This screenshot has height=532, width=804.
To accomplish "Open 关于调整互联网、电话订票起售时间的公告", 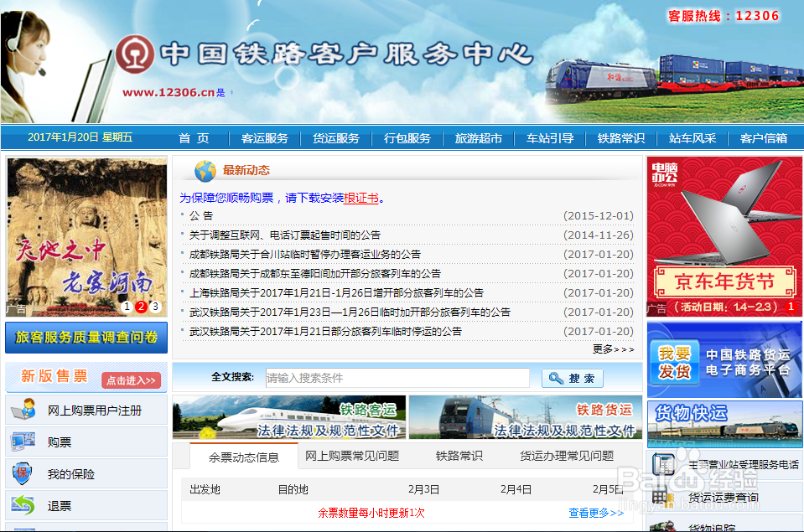I will [x=285, y=235].
